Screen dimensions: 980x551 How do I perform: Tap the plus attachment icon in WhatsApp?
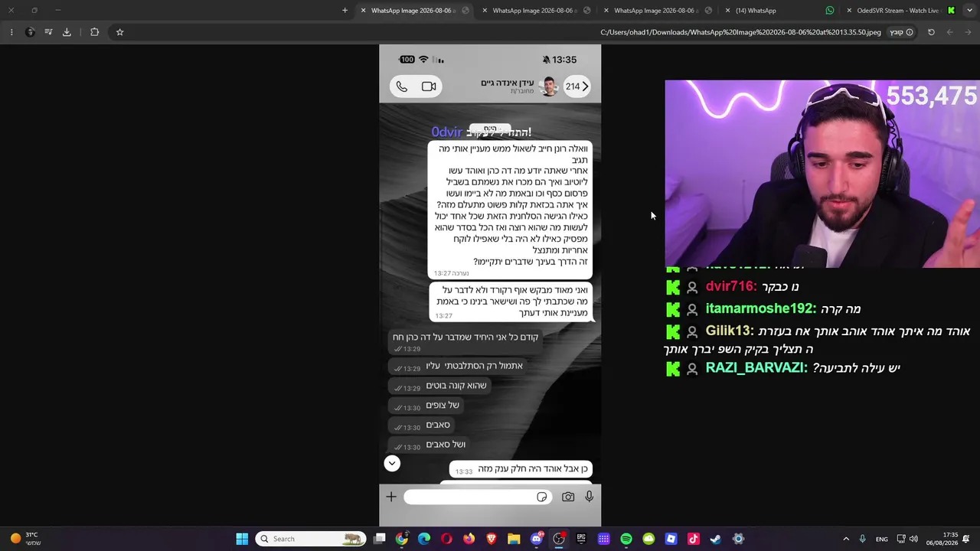[391, 497]
